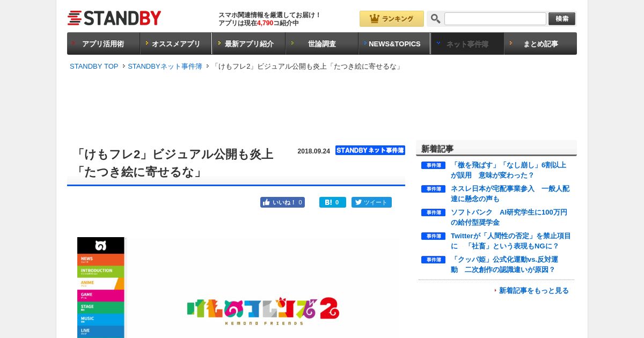The width and height of the screenshot is (644, 338).
Task: Click the 新着記事 section heading
Action: (x=437, y=149)
